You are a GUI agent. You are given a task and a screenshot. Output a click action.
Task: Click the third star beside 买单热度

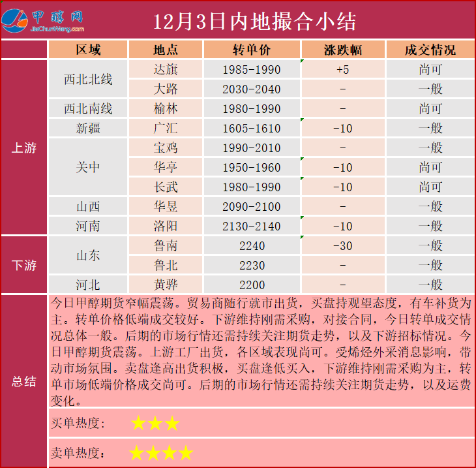[172, 424]
